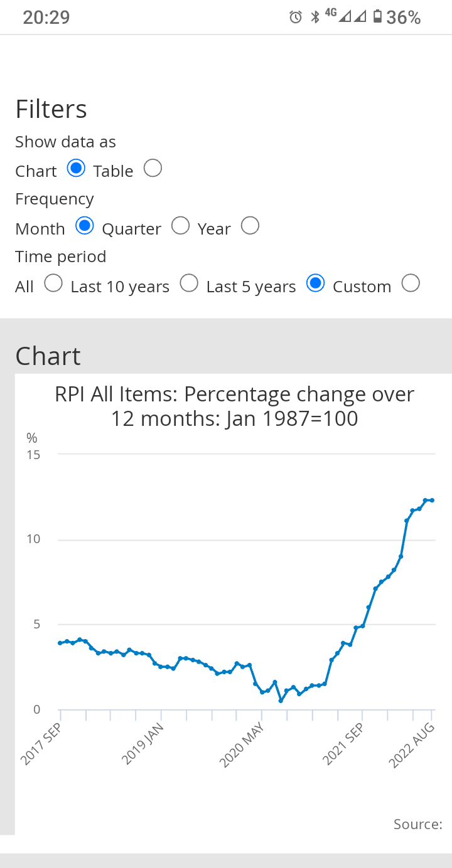The image size is (452, 868).
Task: Select the Table radio button
Action: (153, 169)
